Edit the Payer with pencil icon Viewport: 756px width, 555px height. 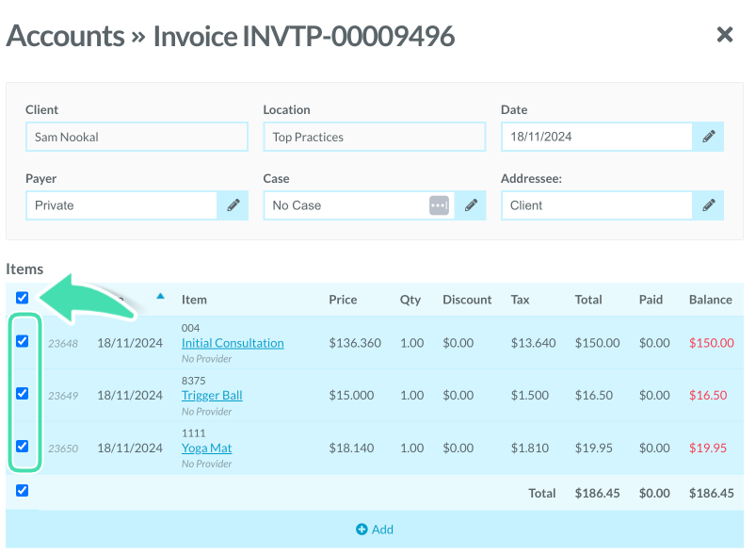point(233,205)
